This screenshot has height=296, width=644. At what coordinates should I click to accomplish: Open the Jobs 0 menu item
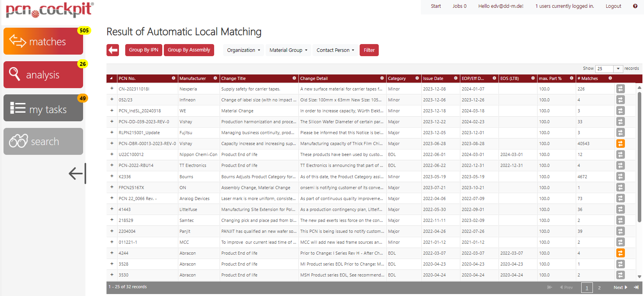pyautogui.click(x=459, y=6)
